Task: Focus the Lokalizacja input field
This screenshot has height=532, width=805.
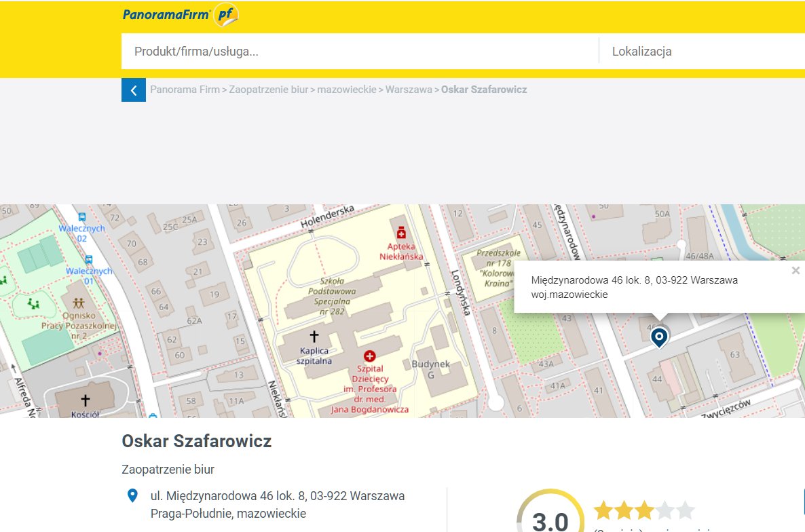Action: tap(702, 52)
